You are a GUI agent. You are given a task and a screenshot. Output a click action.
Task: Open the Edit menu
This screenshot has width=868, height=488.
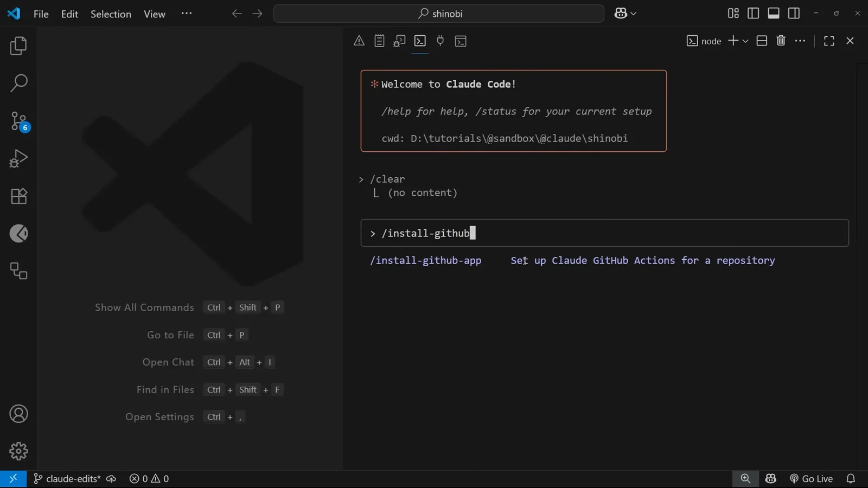69,14
